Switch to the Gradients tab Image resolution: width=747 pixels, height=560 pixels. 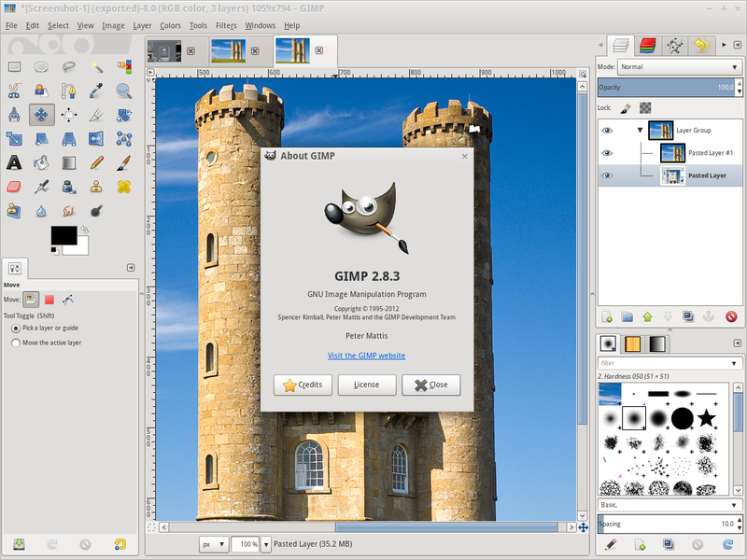[x=657, y=343]
